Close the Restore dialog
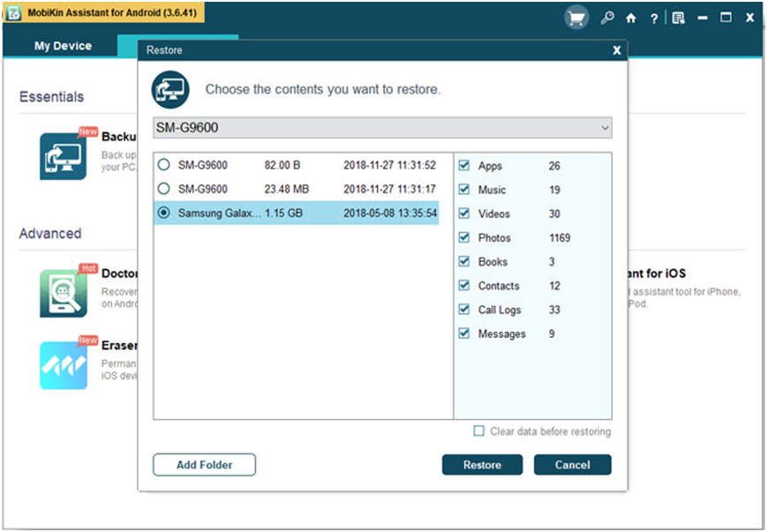The height and width of the screenshot is (532, 767). 616,51
